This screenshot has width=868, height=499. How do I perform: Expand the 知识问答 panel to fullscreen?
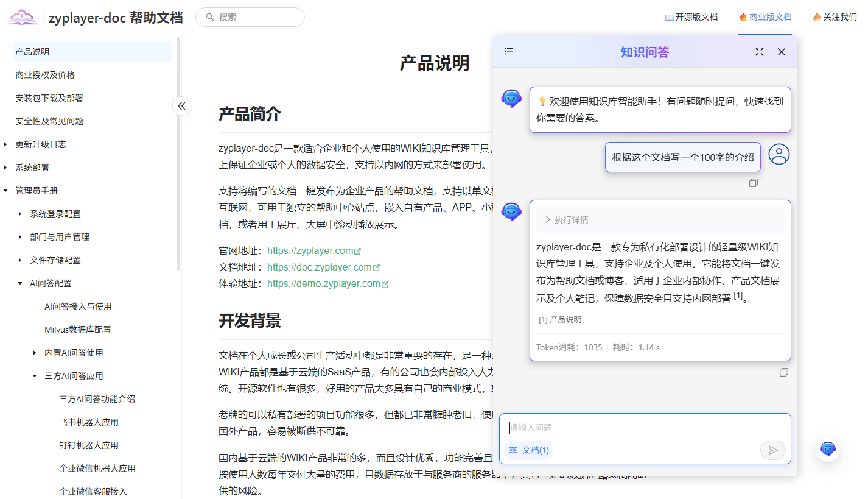click(760, 52)
